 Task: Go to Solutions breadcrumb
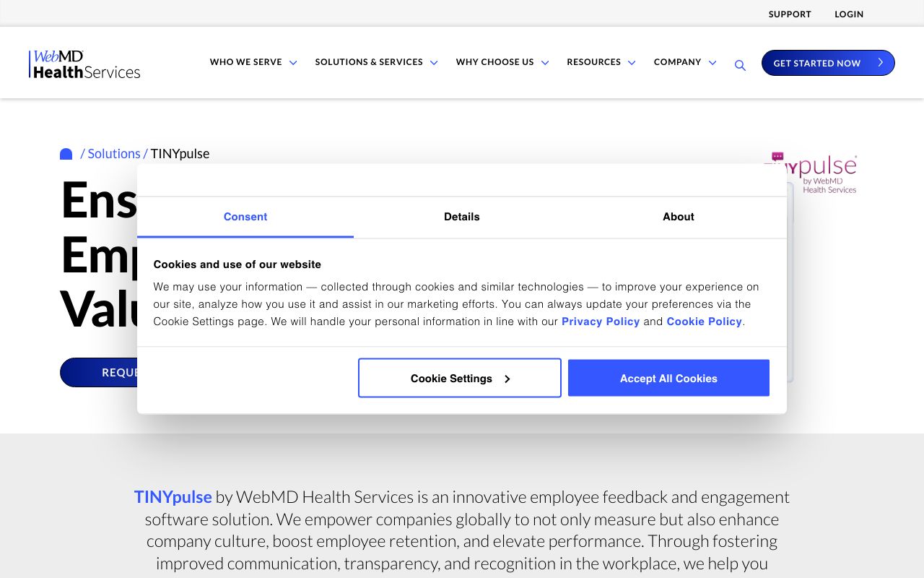[x=114, y=154]
